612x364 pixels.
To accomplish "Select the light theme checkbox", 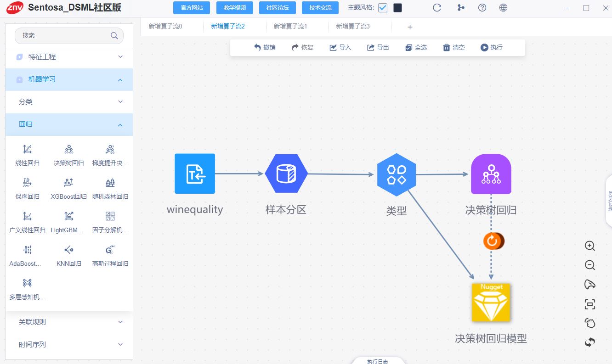I will (x=383, y=8).
